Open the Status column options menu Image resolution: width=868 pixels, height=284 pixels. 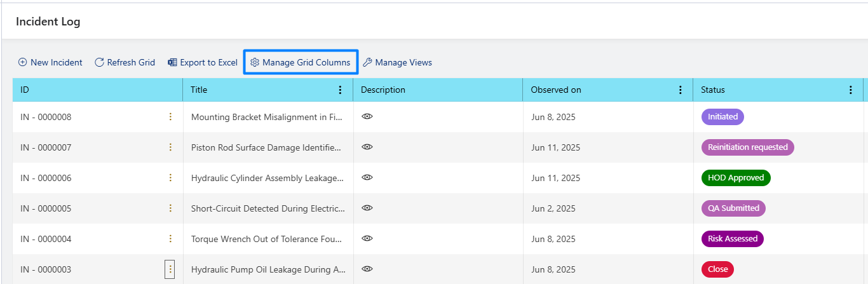pyautogui.click(x=851, y=90)
